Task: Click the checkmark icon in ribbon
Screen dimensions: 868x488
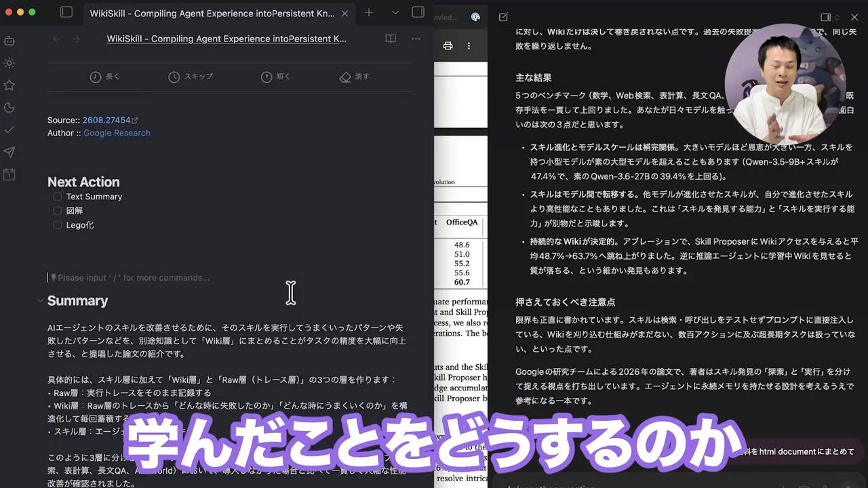Action: 9,129
